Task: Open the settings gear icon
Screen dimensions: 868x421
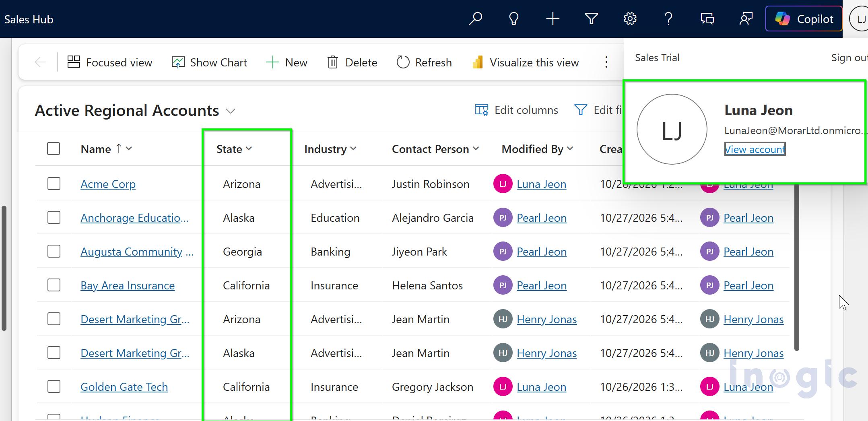Action: 630,19
